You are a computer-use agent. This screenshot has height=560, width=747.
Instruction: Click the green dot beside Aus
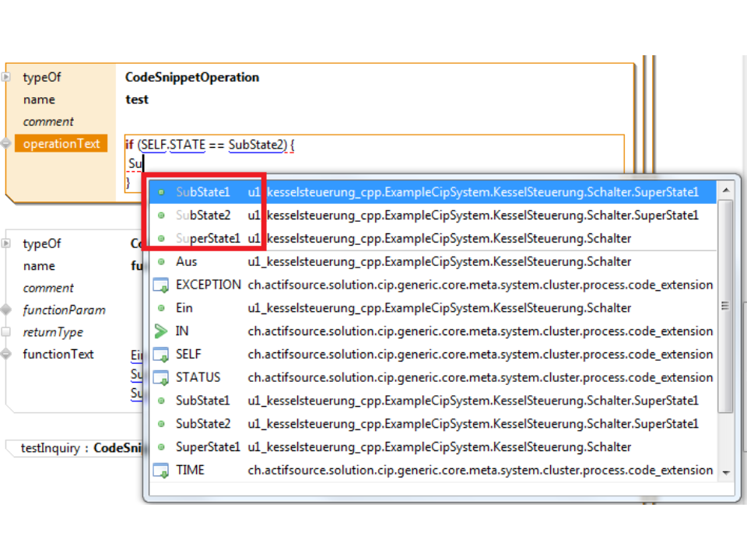click(x=161, y=262)
